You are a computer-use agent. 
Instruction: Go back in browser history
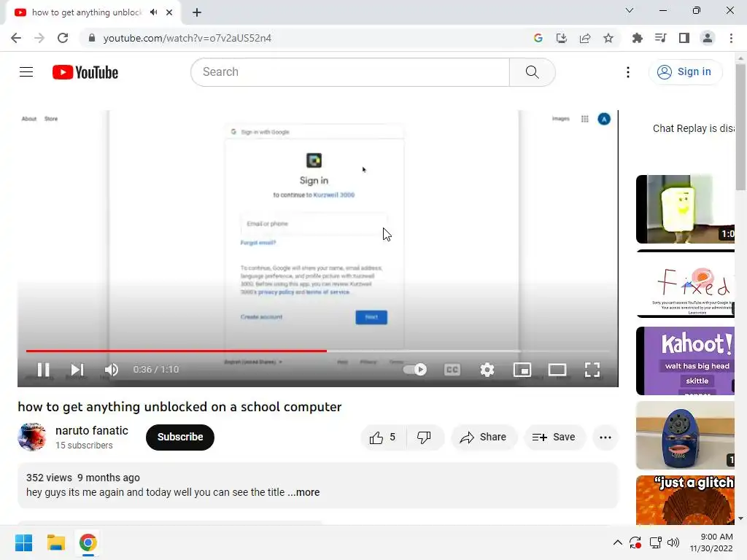(x=16, y=38)
